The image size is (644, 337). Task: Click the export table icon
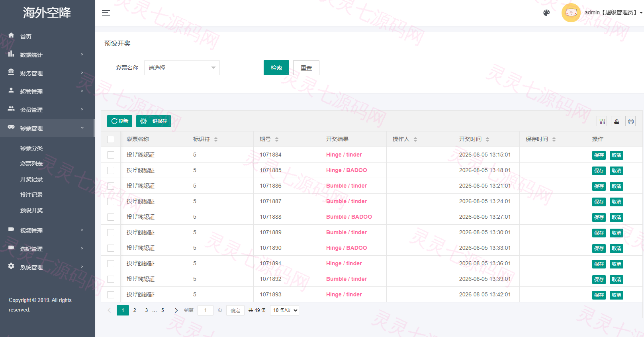[617, 121]
